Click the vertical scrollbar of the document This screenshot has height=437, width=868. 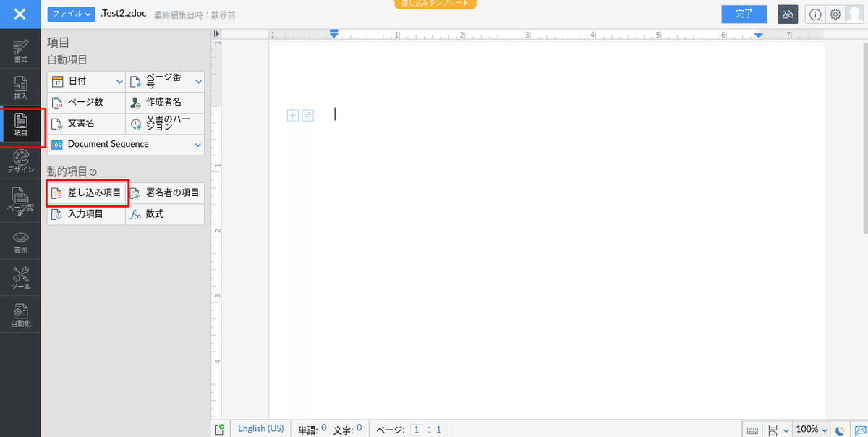pyautogui.click(x=864, y=137)
